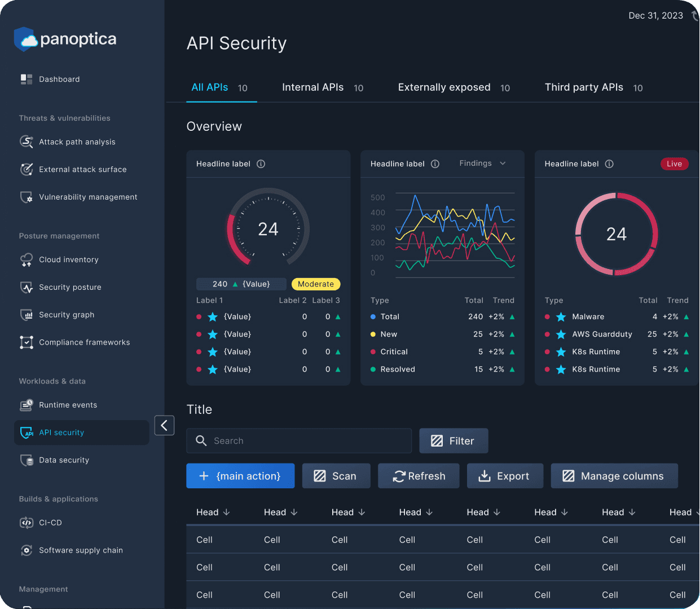Click inside the Search field
Viewport: 700px width, 609px height.
(x=299, y=441)
